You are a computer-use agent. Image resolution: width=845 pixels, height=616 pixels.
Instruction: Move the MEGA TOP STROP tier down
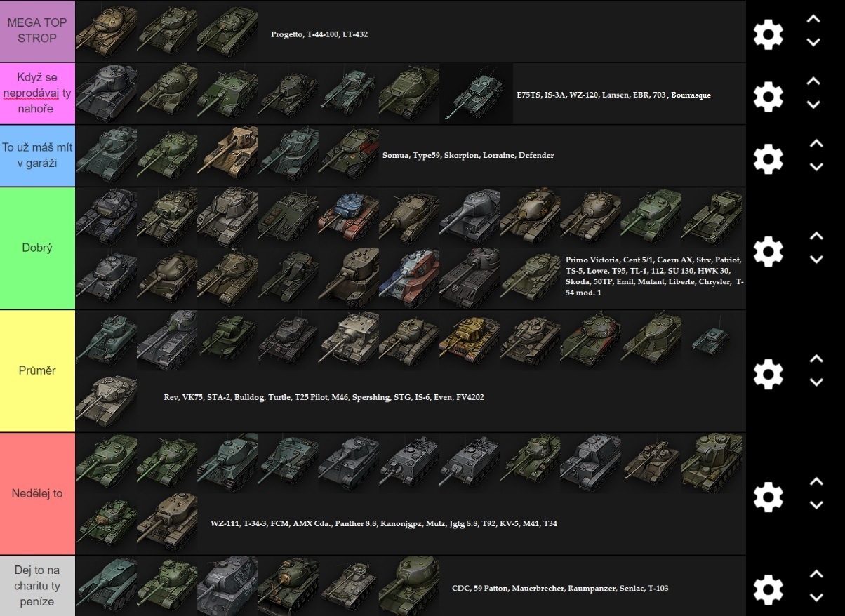coord(814,43)
